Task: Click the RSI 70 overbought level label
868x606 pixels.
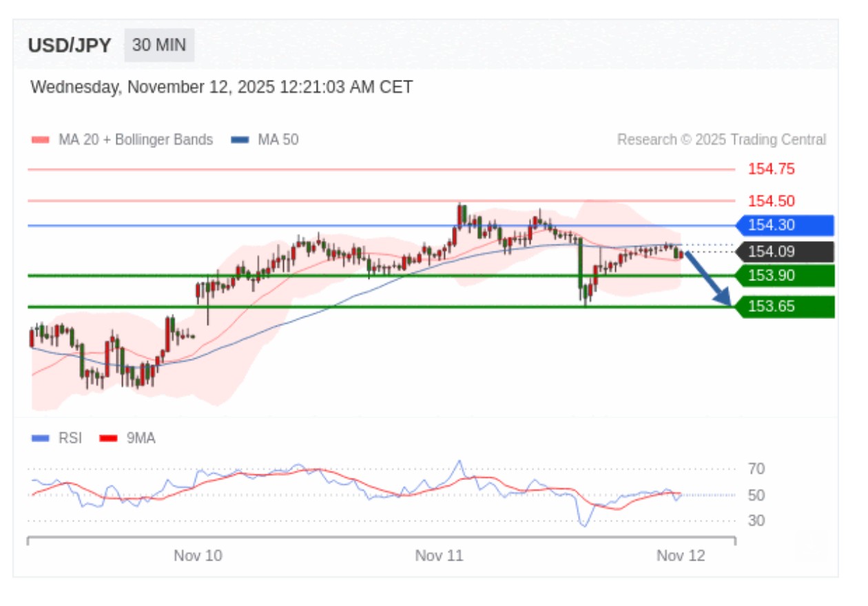Action: [x=756, y=469]
